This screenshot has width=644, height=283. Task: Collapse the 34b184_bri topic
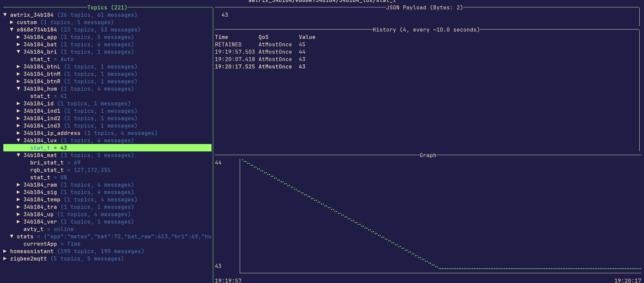click(x=18, y=52)
